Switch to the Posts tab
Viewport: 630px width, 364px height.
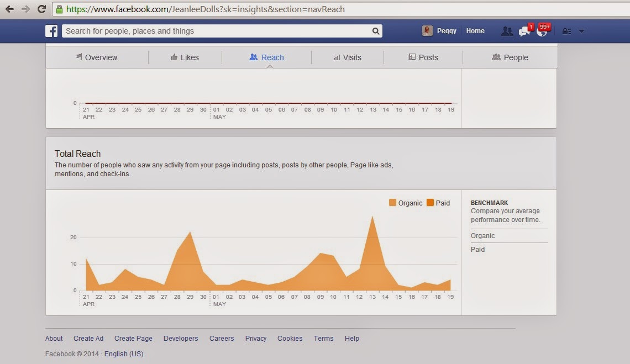coord(423,57)
